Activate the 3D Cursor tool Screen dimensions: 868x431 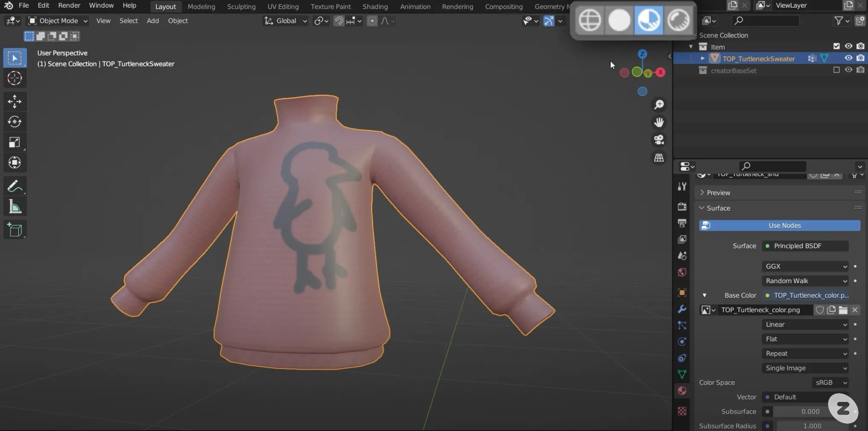pyautogui.click(x=15, y=78)
